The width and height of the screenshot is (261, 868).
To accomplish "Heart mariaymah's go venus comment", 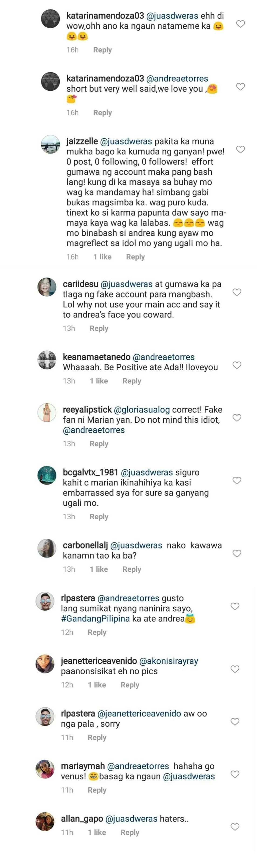I will [x=235, y=774].
